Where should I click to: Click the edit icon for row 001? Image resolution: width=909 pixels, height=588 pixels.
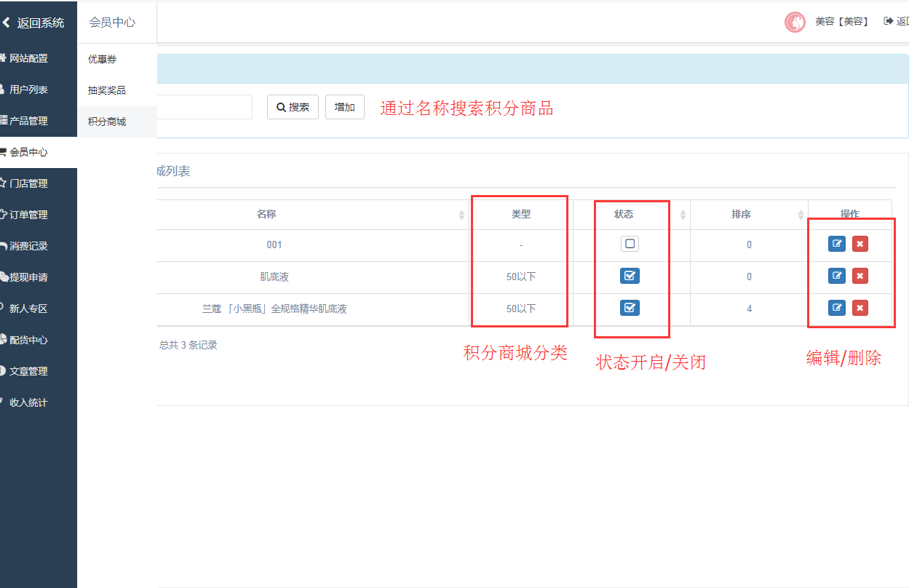[x=837, y=244]
